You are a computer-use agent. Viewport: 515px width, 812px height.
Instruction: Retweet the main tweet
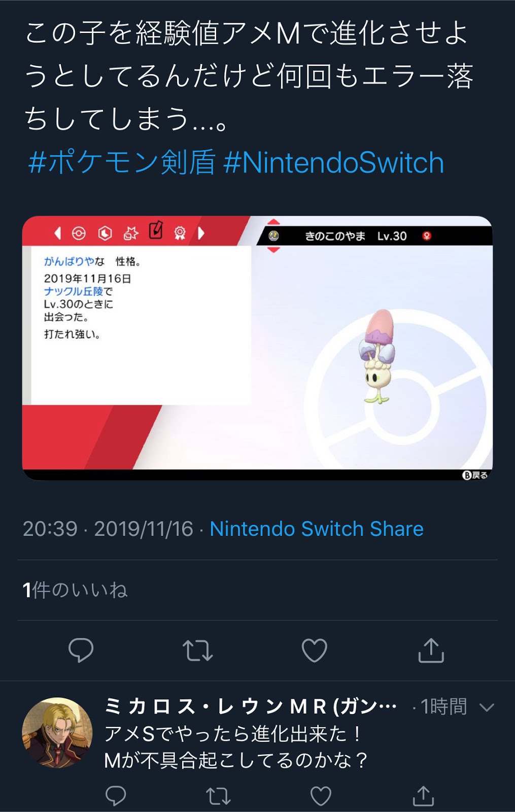[x=197, y=650]
